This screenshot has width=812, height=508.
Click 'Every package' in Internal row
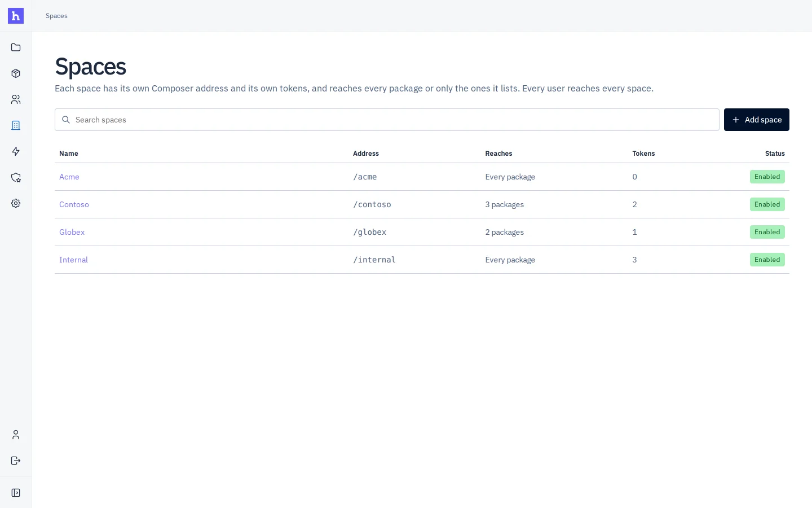click(x=510, y=260)
